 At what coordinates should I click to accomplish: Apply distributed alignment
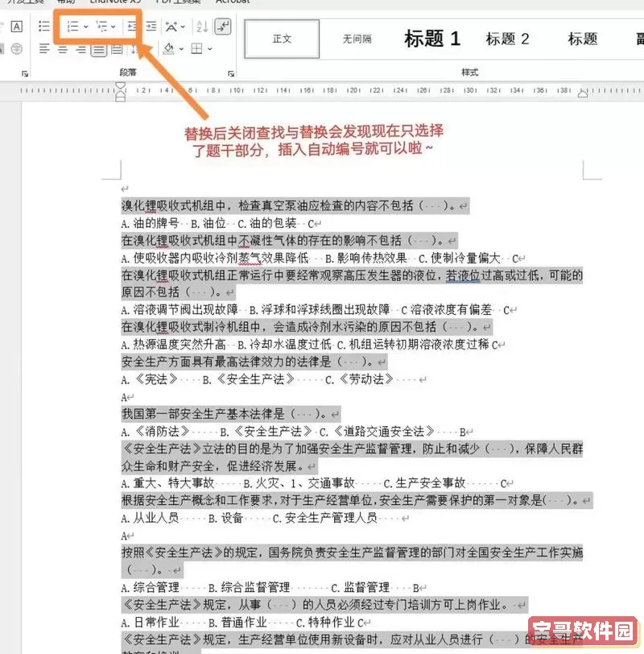(118, 49)
